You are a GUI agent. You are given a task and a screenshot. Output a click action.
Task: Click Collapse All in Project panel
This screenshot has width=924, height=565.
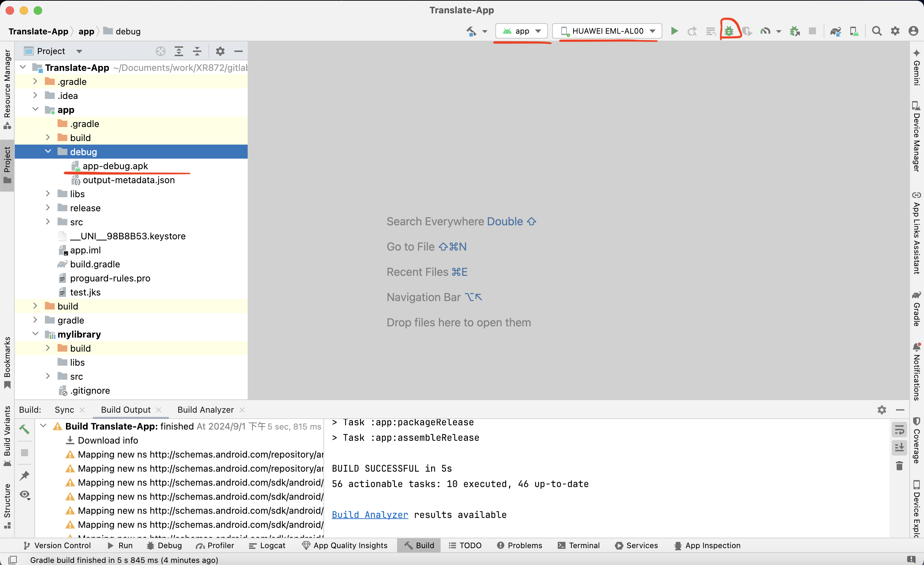coord(197,51)
